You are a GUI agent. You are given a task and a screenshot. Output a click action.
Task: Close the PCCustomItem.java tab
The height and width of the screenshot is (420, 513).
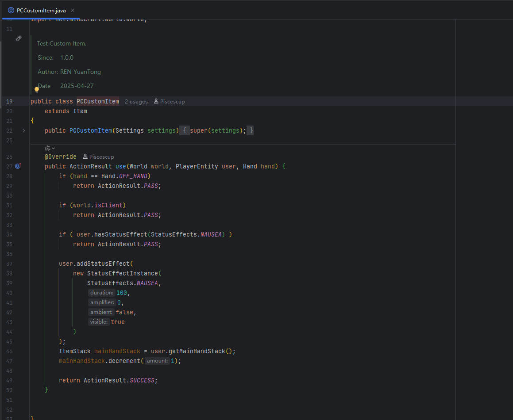[73, 11]
